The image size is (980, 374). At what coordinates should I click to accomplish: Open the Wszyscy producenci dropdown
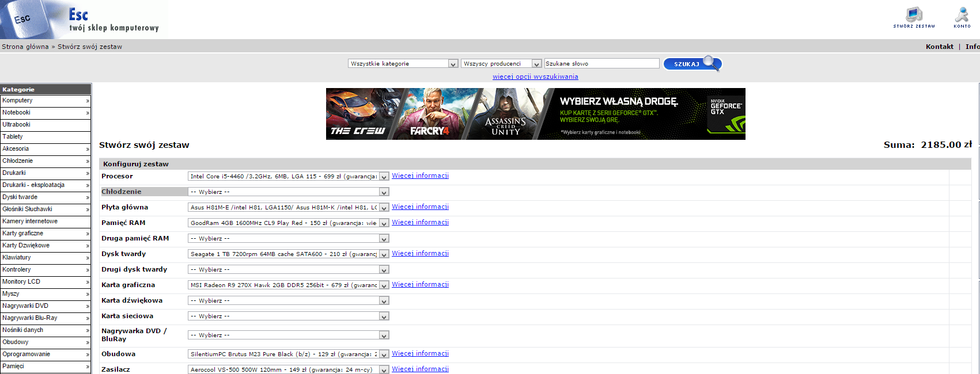click(x=501, y=64)
